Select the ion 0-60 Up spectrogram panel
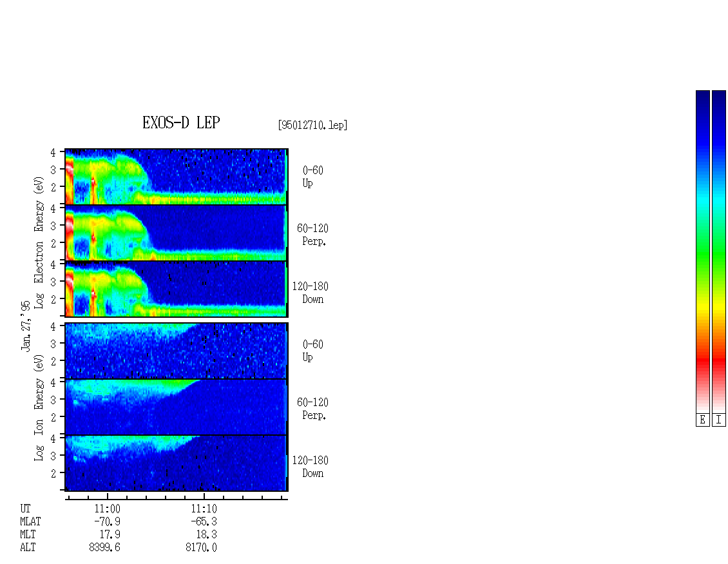 [177, 351]
